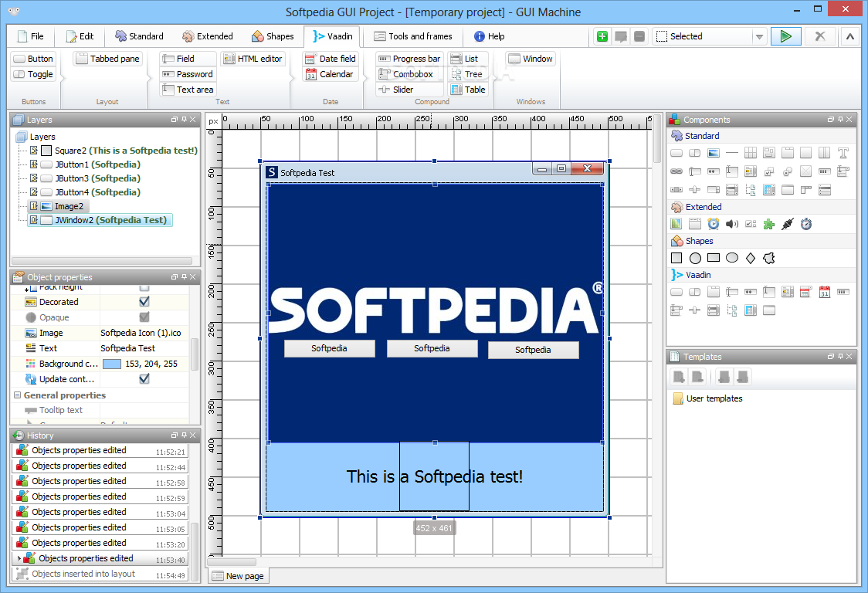868x593 pixels.
Task: Select the stopwatch timer Extended component
Action: click(806, 224)
